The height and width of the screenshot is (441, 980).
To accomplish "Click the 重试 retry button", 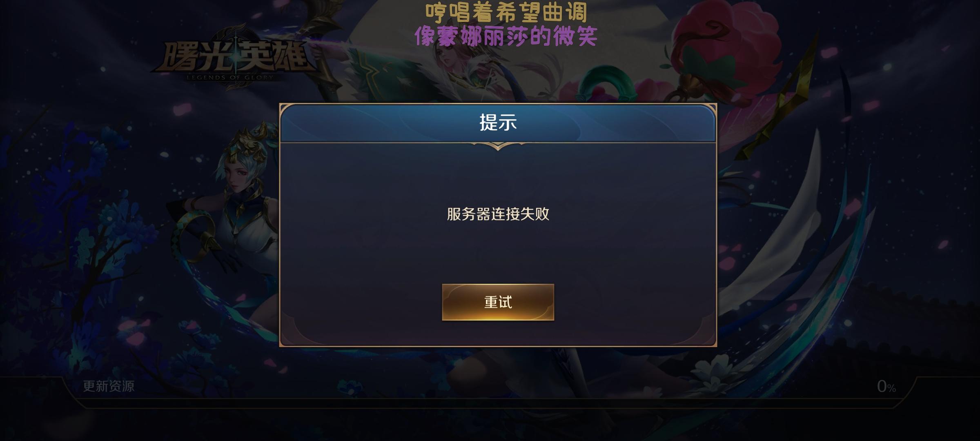I will [x=498, y=302].
